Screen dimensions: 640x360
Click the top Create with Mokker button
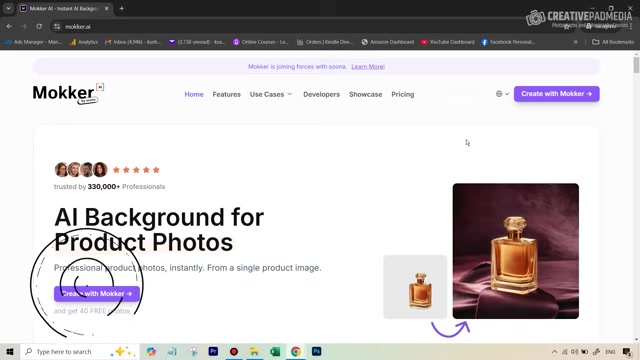click(556, 94)
